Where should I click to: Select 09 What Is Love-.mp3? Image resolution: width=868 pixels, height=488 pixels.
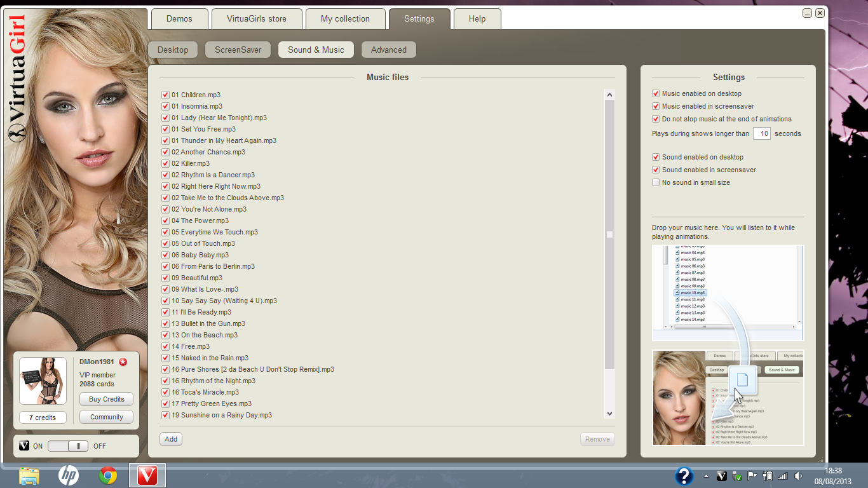click(x=205, y=289)
